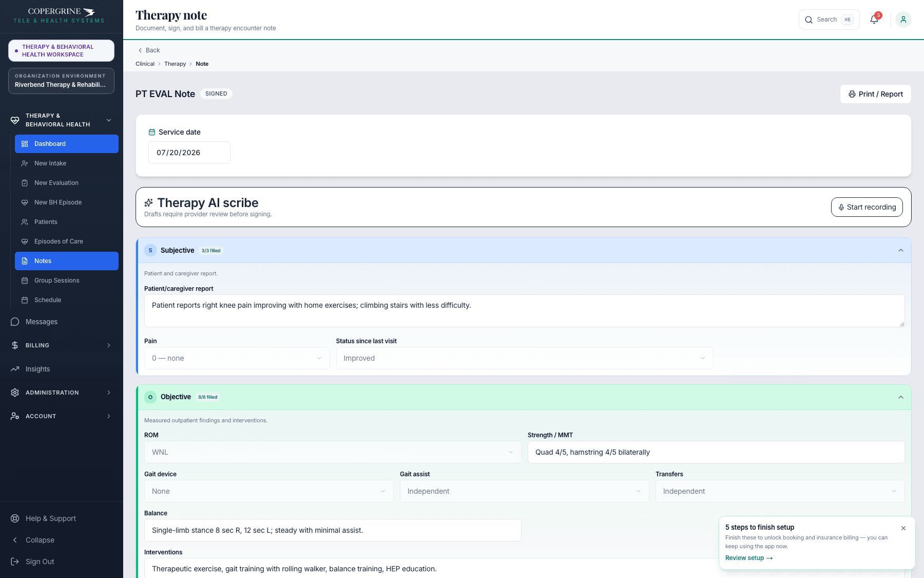Image resolution: width=924 pixels, height=578 pixels.
Task: Expand the Account menu chevron
Action: click(x=109, y=416)
